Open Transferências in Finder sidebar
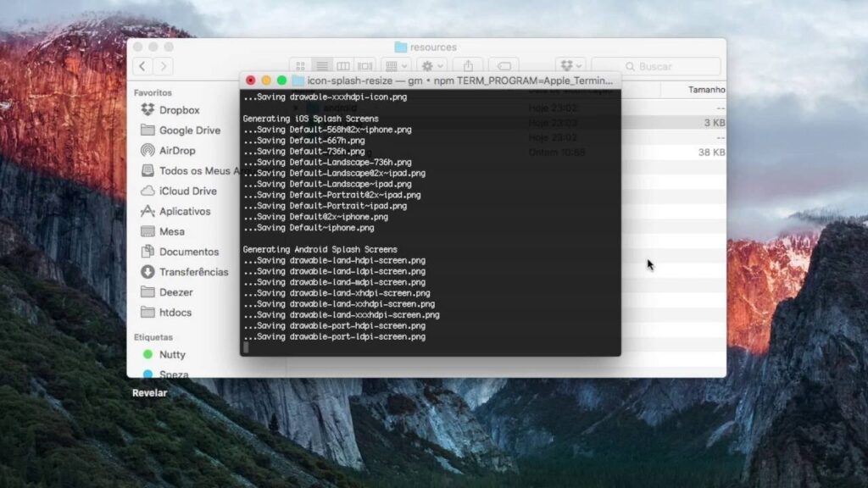 (193, 272)
